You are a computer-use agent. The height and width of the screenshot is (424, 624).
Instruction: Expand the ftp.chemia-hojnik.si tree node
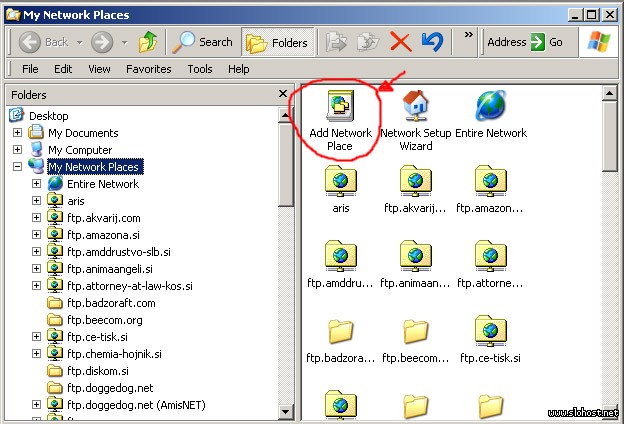pos(36,354)
